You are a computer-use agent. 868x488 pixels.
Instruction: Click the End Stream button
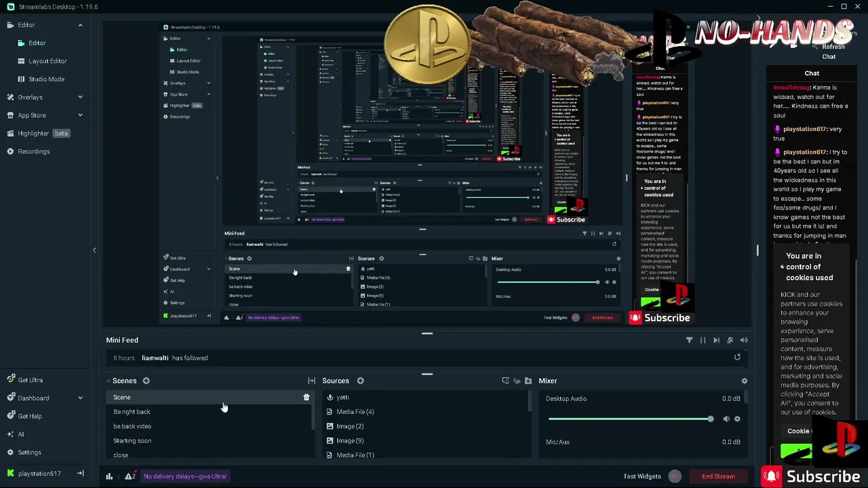click(x=718, y=476)
